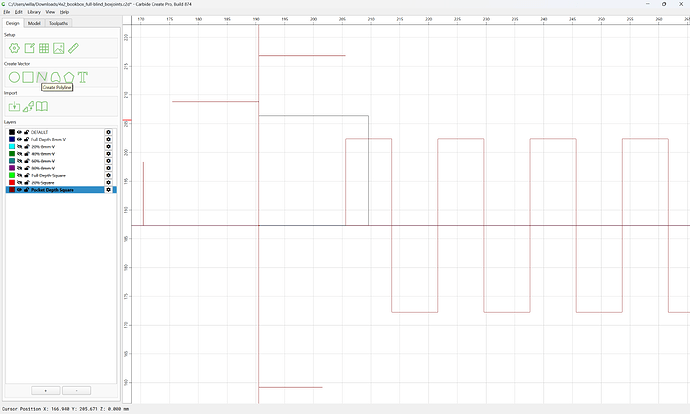690x414 pixels.
Task: Hide the Pocket Depth Square layer
Action: (x=19, y=190)
